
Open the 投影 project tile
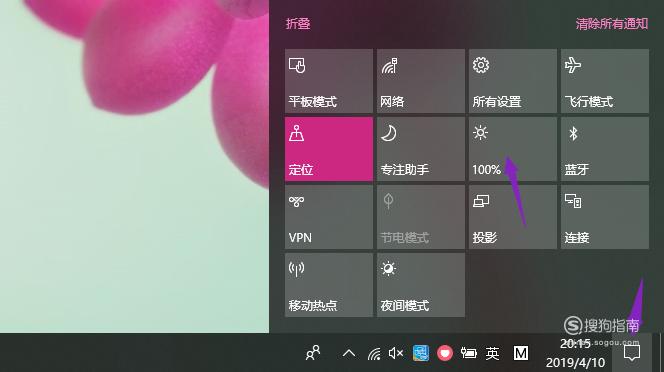(x=512, y=217)
